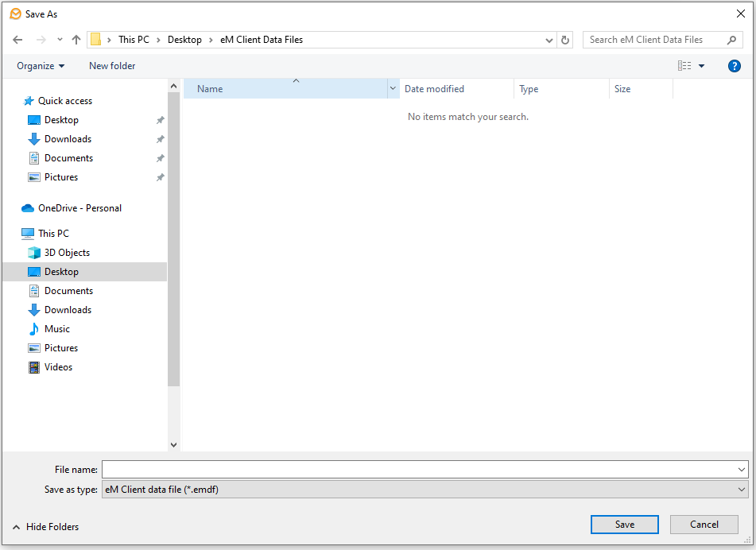The width and height of the screenshot is (756, 550).
Task: Click into the File name field
Action: tap(420, 470)
